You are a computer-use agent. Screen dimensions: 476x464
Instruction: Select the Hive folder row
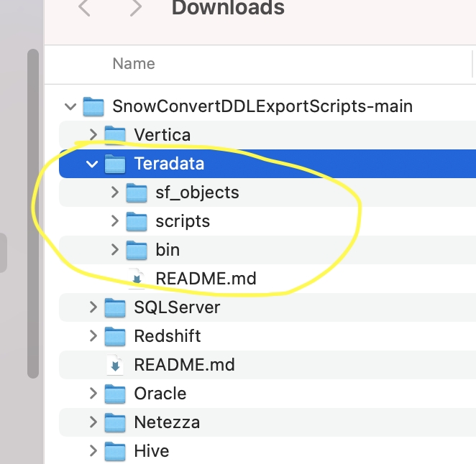tap(152, 451)
